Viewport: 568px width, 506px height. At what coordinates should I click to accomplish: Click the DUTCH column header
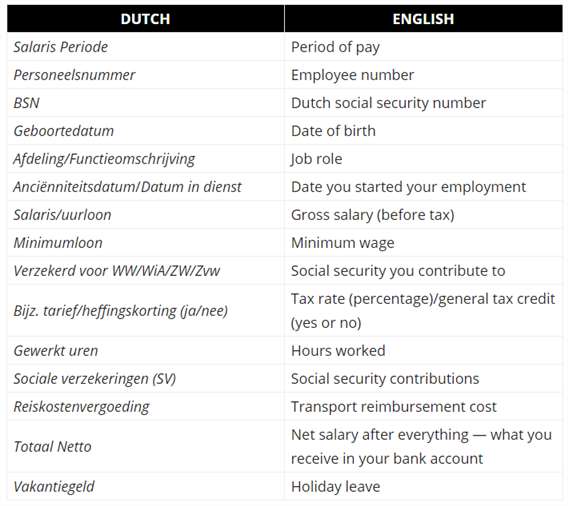(x=146, y=19)
